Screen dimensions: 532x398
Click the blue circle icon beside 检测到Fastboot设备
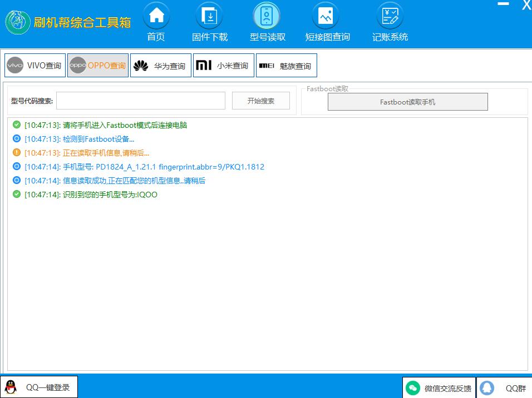point(16,138)
